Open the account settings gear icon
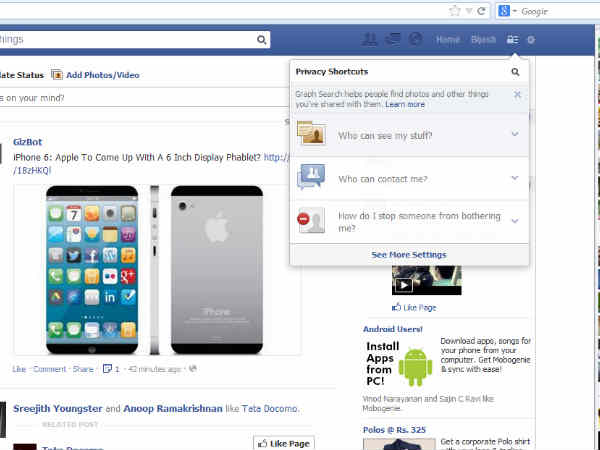Viewport: 600px width, 450px height. click(x=531, y=40)
